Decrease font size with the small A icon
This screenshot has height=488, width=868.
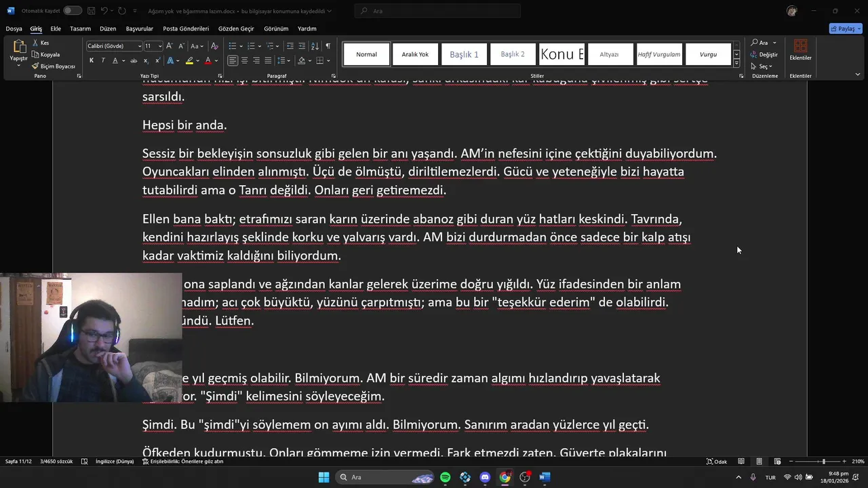pyautogui.click(x=181, y=46)
